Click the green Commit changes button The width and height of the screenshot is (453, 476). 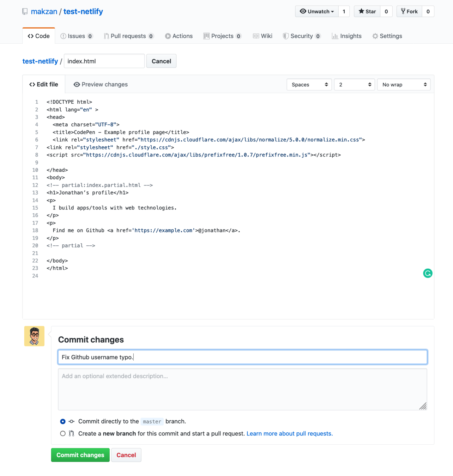pyautogui.click(x=80, y=455)
